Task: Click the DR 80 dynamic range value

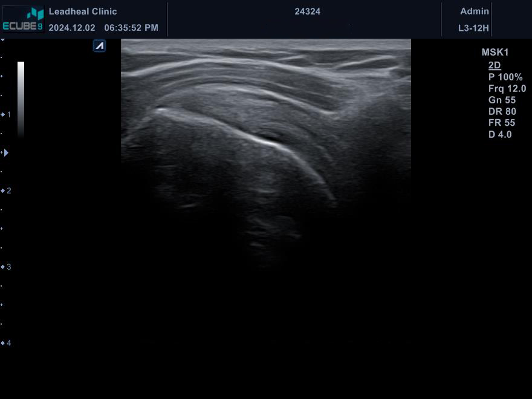Action: point(502,111)
